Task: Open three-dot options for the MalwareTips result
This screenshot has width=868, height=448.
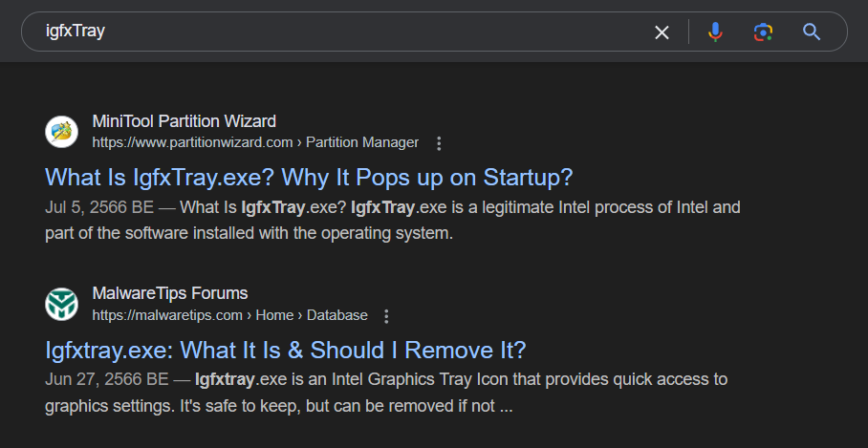Action: tap(386, 316)
